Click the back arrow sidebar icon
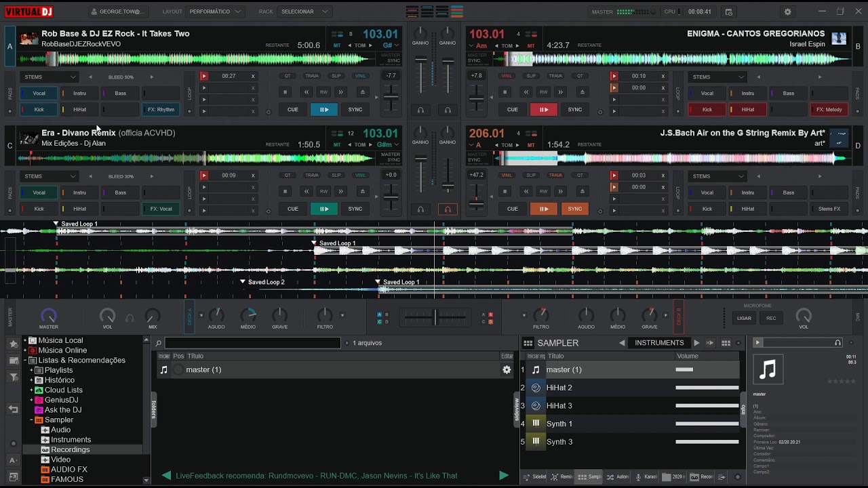The image size is (868, 488). (x=13, y=409)
